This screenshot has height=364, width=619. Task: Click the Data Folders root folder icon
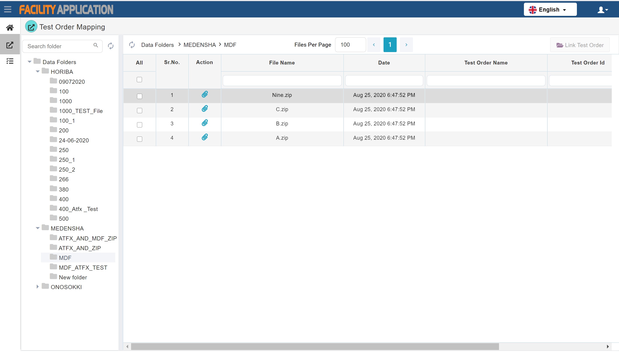click(x=37, y=61)
